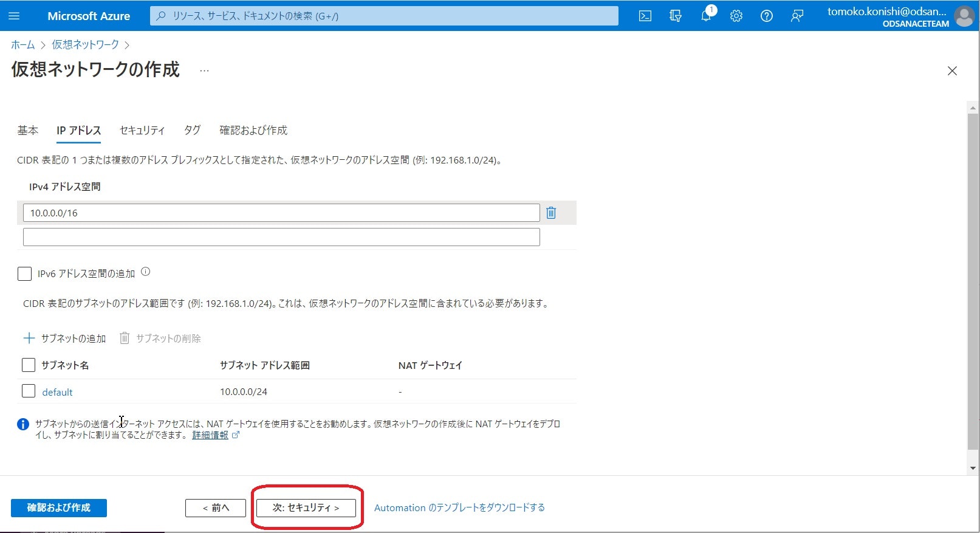This screenshot has width=980, height=533.
Task: Click the blue info icon beside NAT notice
Action: click(x=23, y=424)
